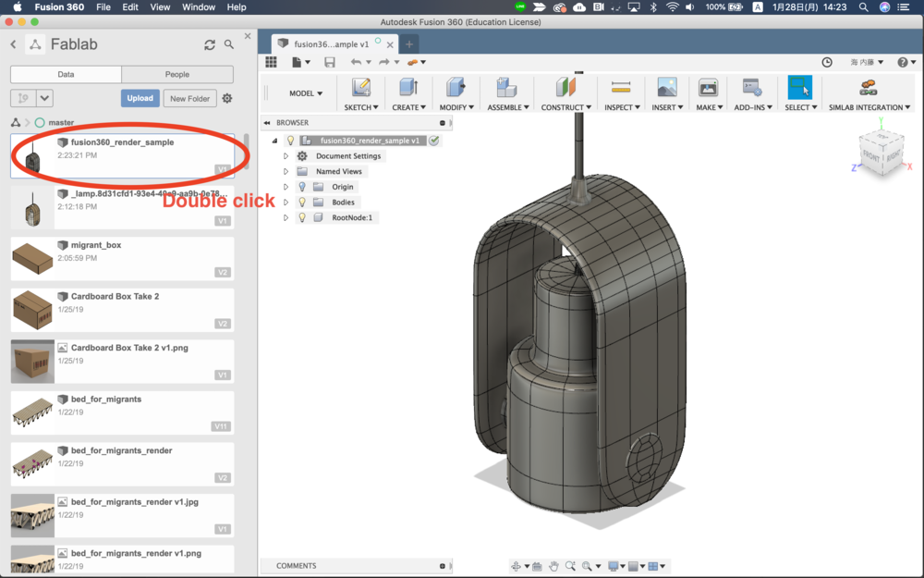Toggle visibility lightbulb for Bodies
The height and width of the screenshot is (578, 924).
coord(302,202)
